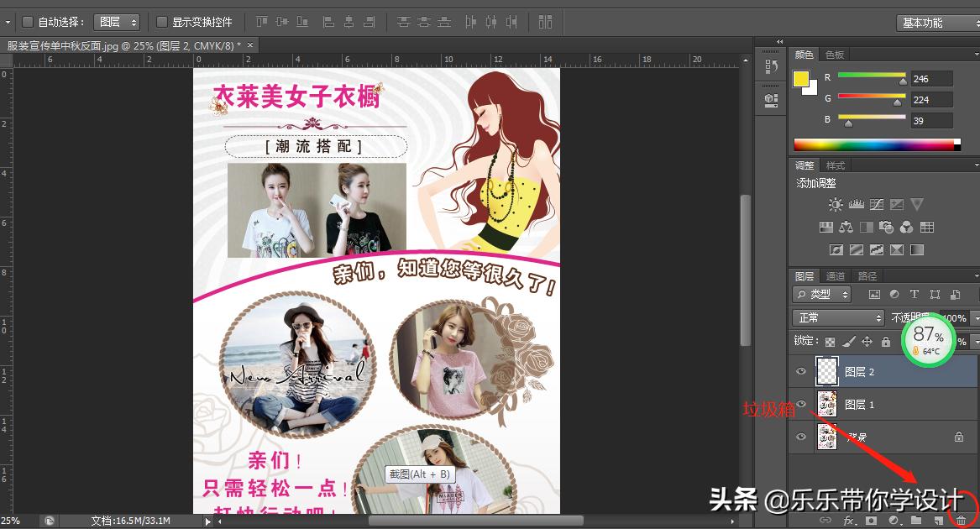Screen dimensions: 980x529
Task: Add a layer mask to 图层 2
Action: 871,520
